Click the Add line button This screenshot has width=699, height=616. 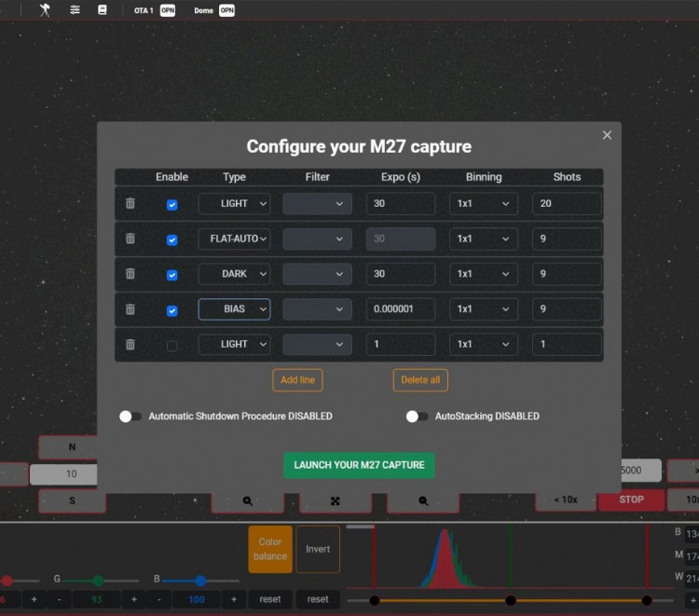(297, 380)
